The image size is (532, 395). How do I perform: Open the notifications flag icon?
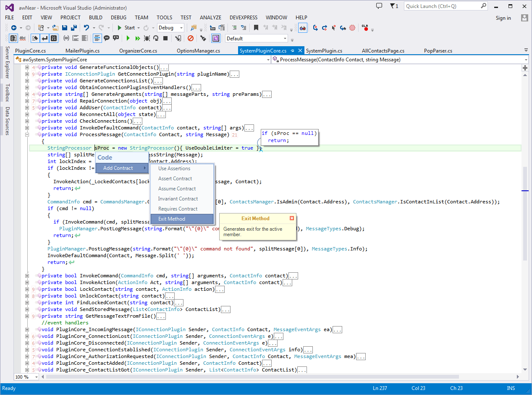[393, 6]
